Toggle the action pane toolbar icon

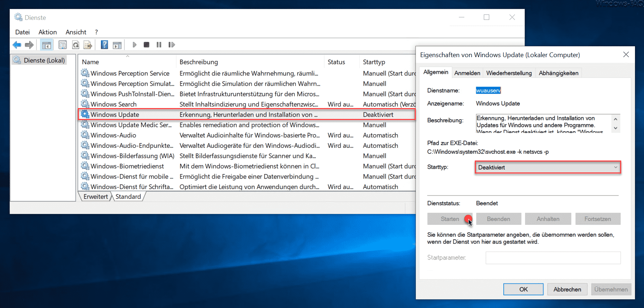(x=117, y=45)
